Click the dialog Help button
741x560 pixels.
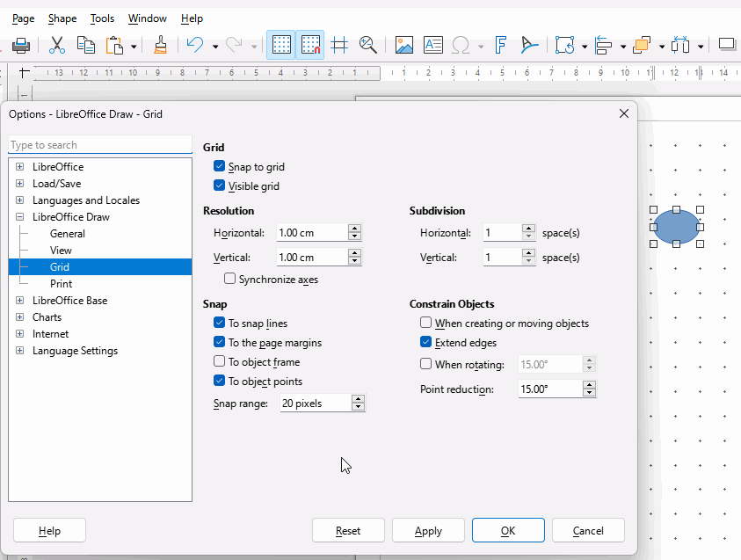tap(49, 530)
